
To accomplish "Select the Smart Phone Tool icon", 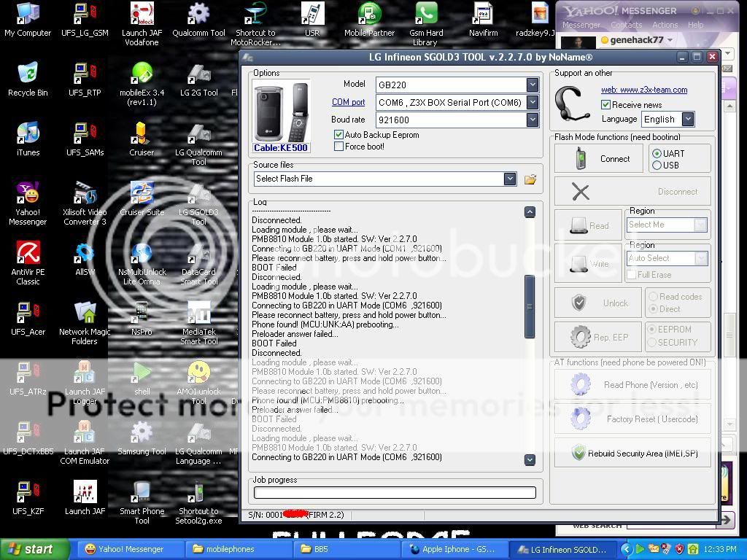I will [142, 502].
